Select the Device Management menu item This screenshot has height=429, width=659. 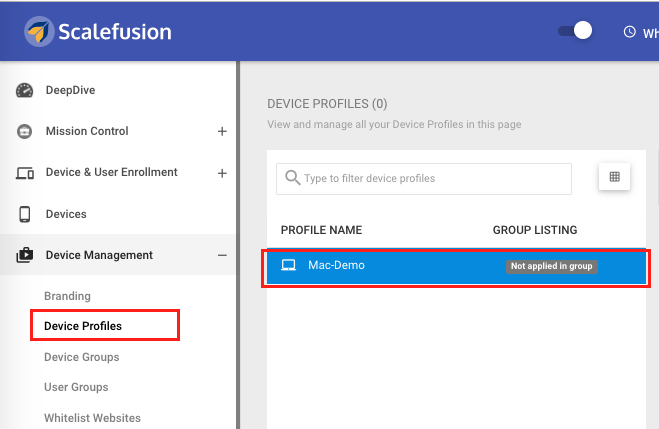(x=99, y=255)
